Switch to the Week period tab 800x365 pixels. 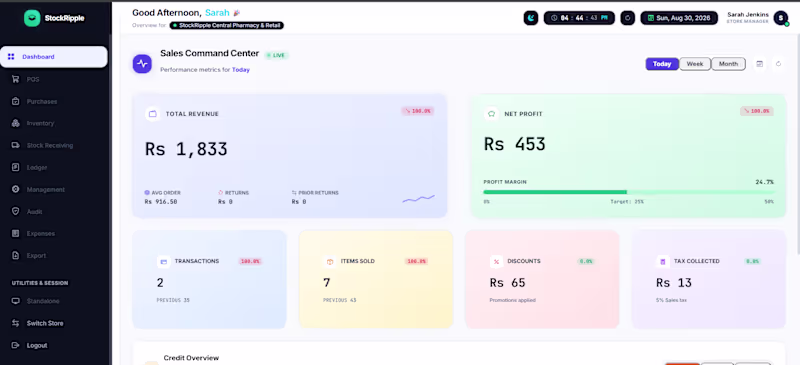[695, 64]
